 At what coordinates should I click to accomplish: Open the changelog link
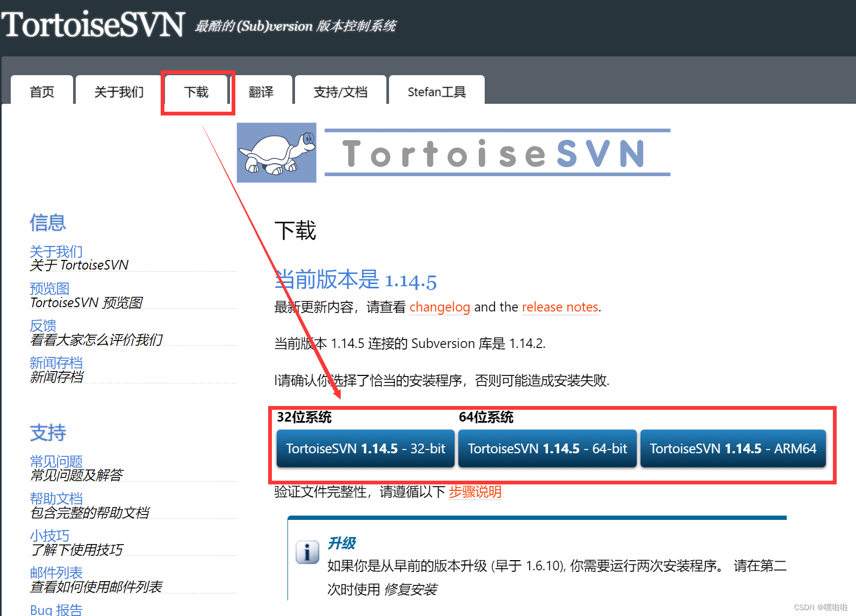[440, 307]
